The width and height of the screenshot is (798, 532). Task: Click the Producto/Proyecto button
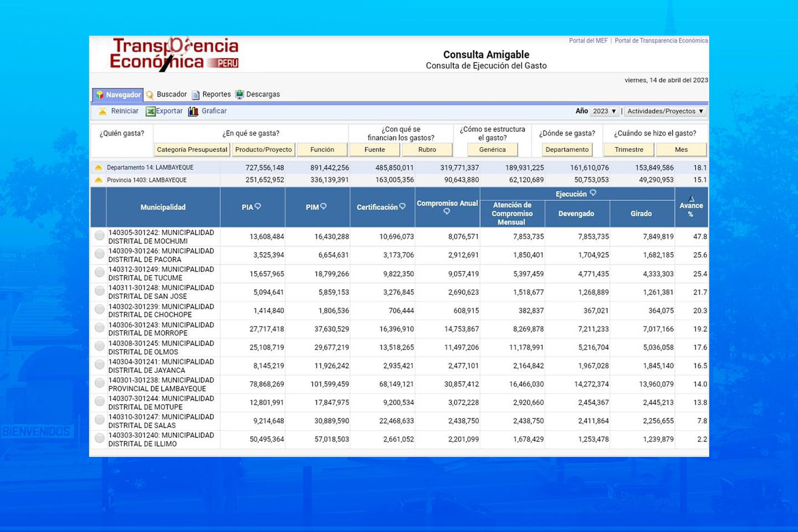click(x=263, y=150)
